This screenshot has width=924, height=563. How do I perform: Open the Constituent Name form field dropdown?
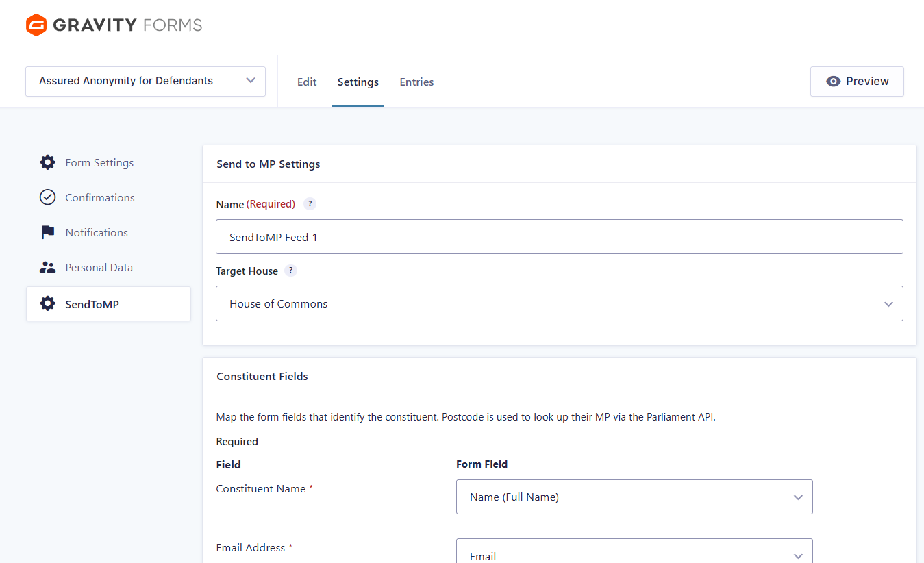pos(634,497)
